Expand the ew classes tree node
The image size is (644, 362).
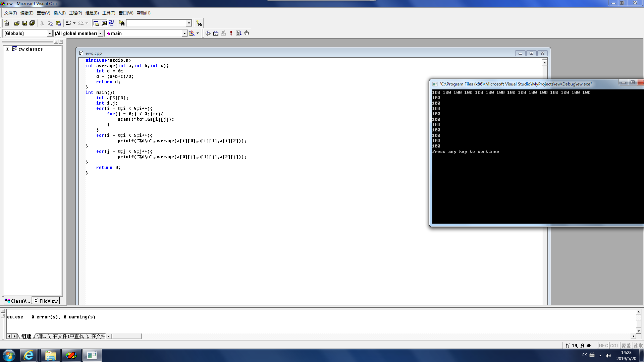pos(7,49)
